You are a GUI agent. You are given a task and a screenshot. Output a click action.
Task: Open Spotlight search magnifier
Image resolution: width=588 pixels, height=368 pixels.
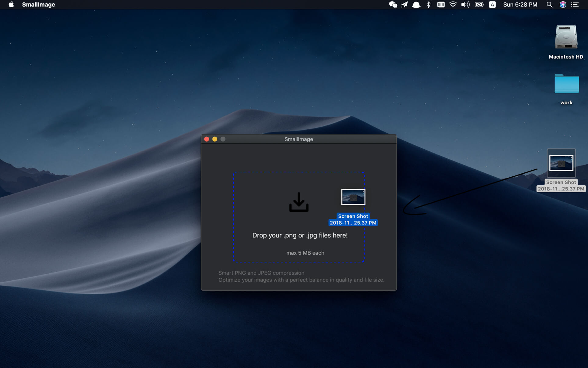pyautogui.click(x=549, y=5)
